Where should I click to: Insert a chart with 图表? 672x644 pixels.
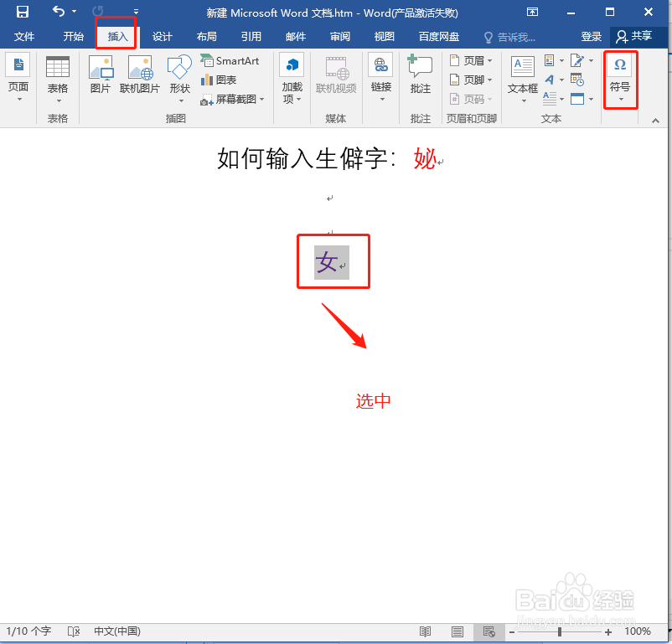click(x=220, y=80)
